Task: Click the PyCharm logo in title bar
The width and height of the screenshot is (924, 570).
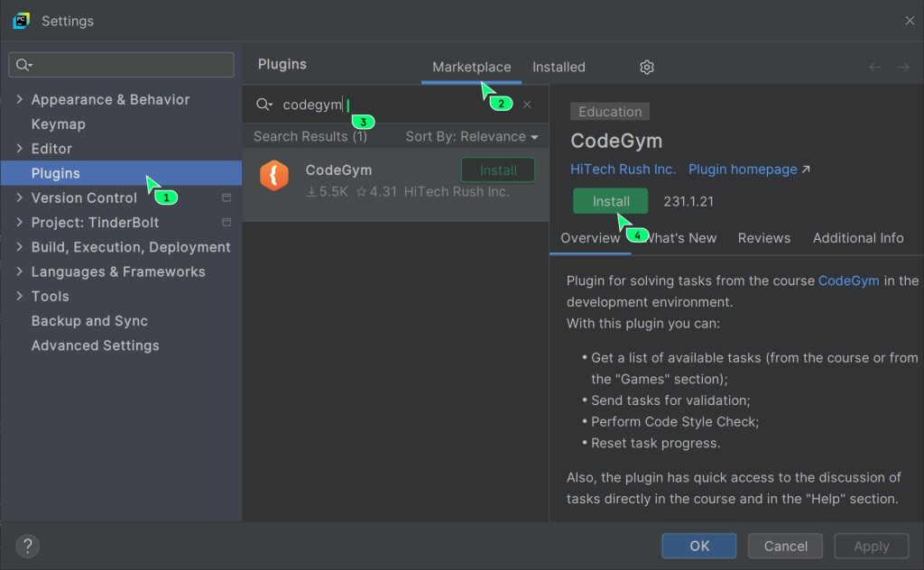Action: click(x=21, y=20)
